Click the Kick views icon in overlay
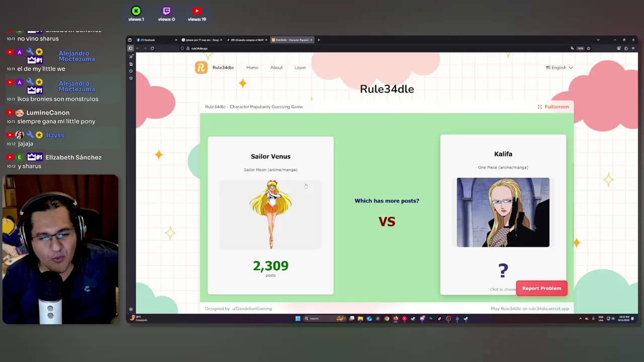 tap(136, 11)
